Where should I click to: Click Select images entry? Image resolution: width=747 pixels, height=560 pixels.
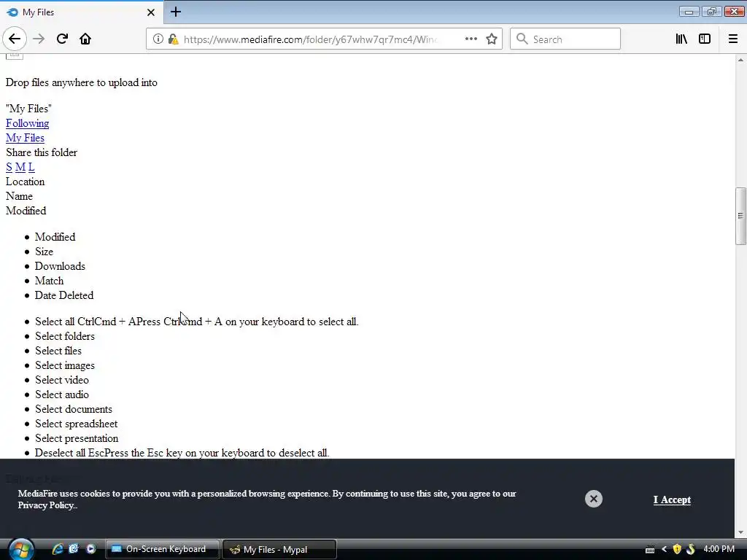point(65,365)
